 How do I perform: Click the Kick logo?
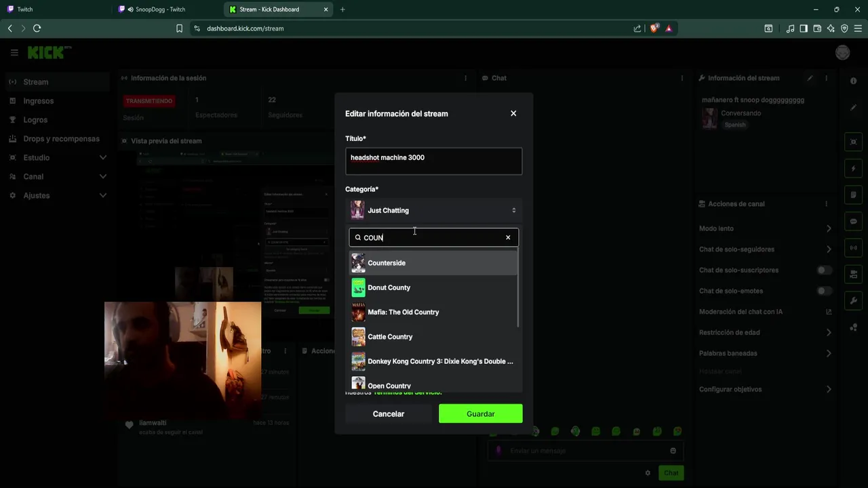tap(49, 52)
